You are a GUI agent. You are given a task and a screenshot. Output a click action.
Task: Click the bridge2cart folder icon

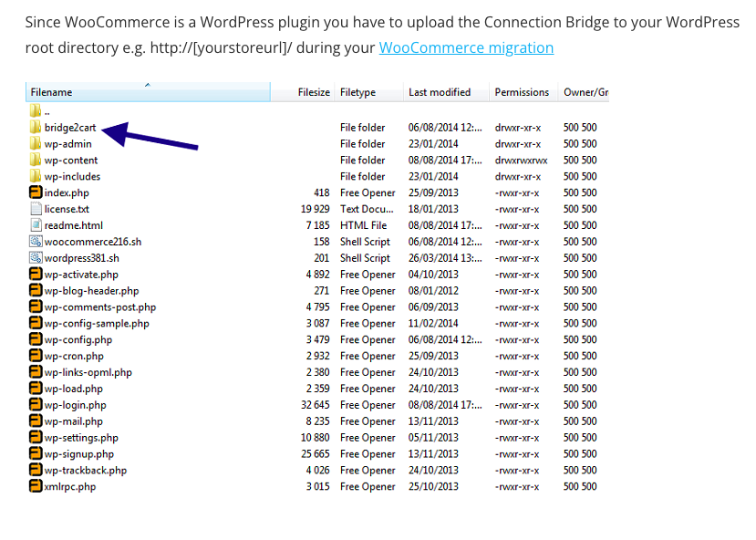(x=36, y=128)
